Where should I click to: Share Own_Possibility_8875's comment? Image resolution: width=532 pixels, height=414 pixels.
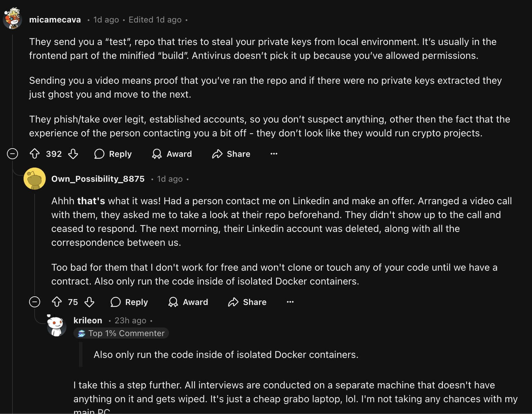[x=248, y=302]
